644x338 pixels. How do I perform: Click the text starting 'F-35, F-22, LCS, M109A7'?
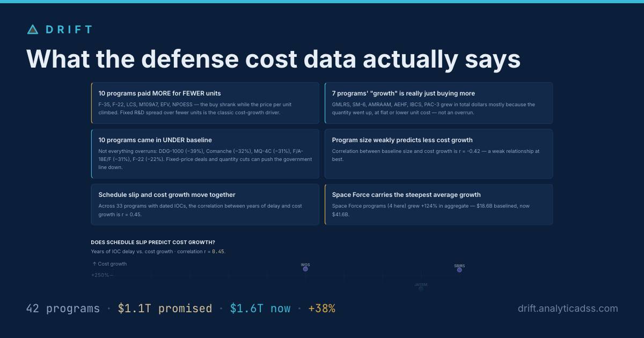tap(196, 108)
